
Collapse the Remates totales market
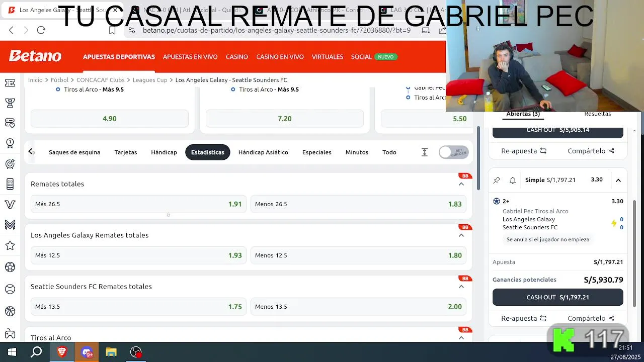click(461, 184)
